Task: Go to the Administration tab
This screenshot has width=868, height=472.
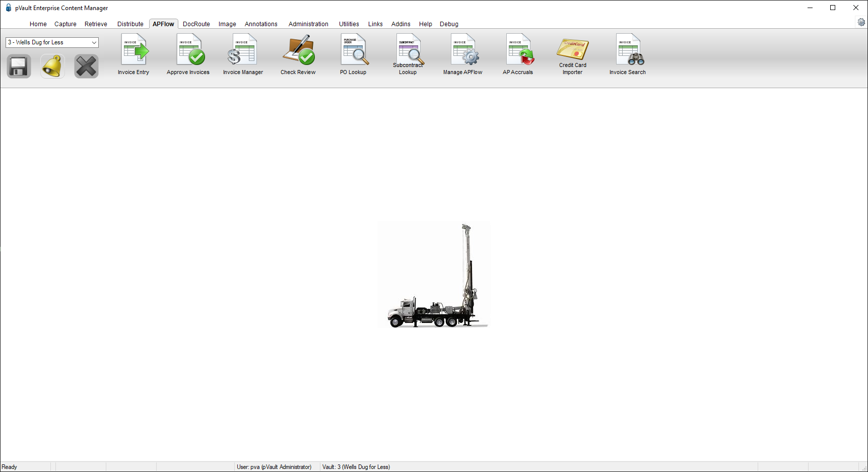Action: coord(308,24)
